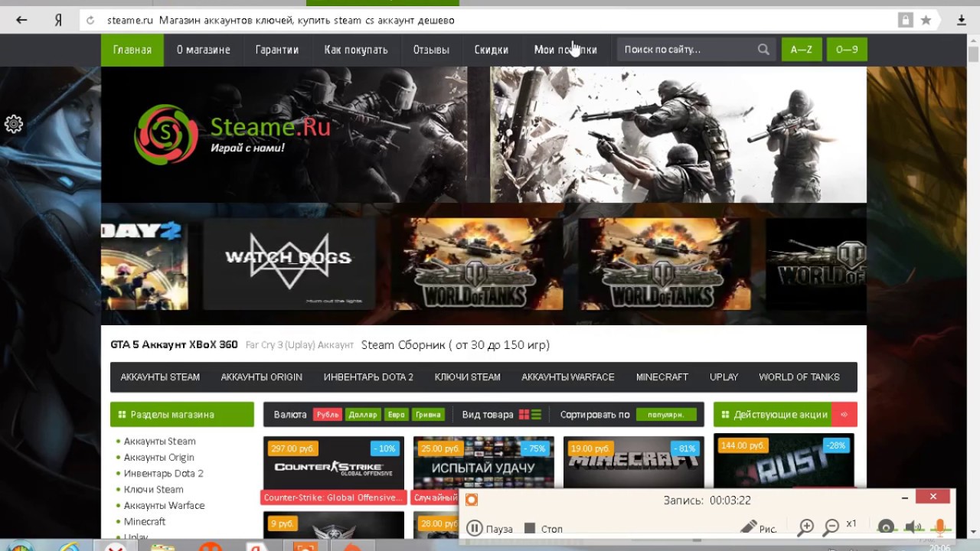The width and height of the screenshot is (980, 551).
Task: Click the browser address bar
Action: coord(490,20)
